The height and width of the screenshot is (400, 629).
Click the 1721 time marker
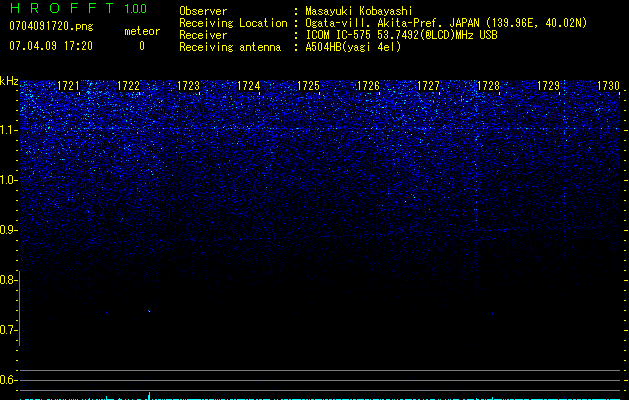click(x=68, y=86)
